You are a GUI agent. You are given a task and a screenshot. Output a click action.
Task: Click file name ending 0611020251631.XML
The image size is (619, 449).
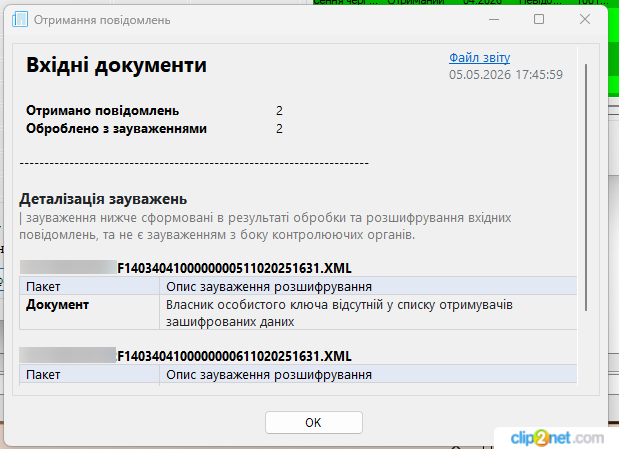coord(234,357)
